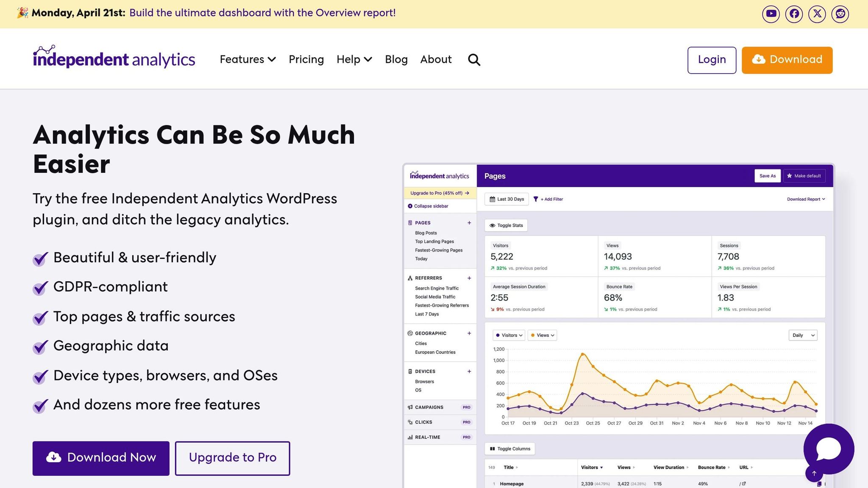This screenshot has height=488, width=868.
Task: Click the Reddit community icon
Action: pyautogui.click(x=840, y=14)
